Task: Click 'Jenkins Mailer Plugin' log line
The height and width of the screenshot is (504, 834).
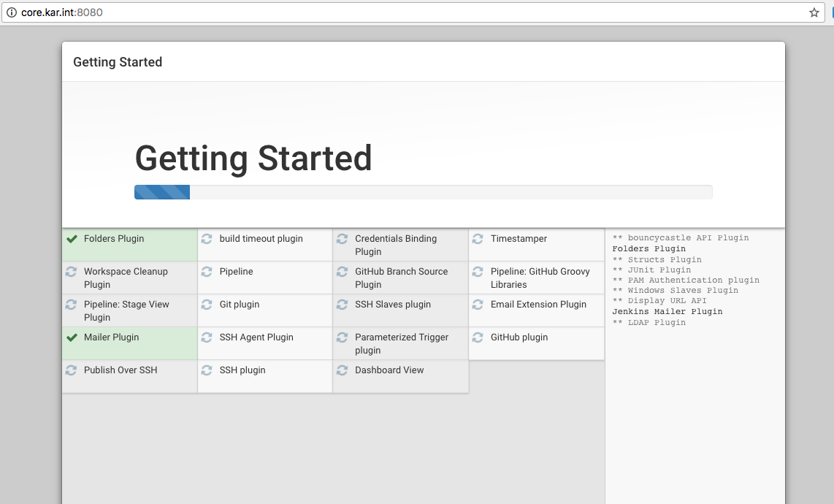Action: tap(667, 311)
